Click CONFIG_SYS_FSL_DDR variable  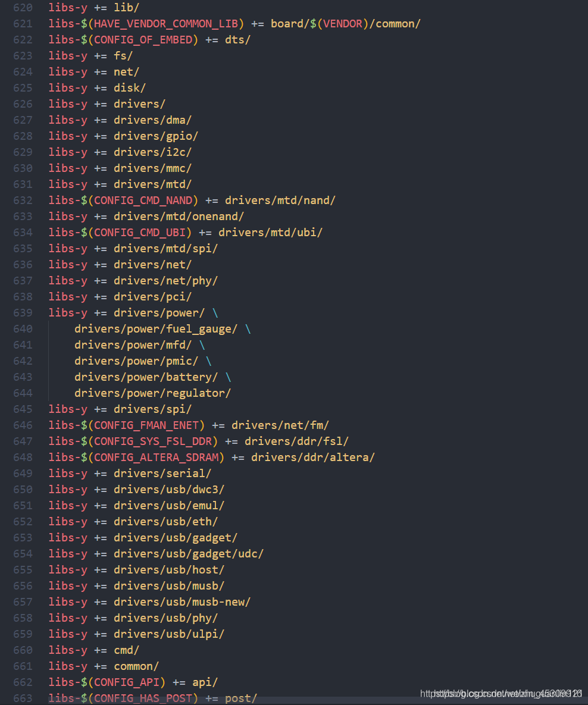(153, 441)
